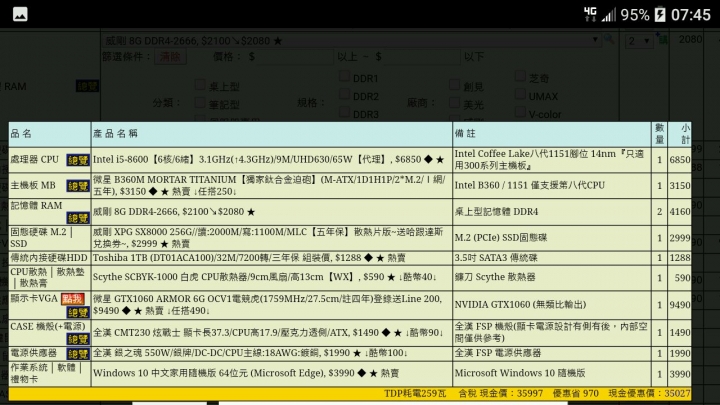Click the M.2 (PCIe) SSD固態碟 remark cell
The image size is (720, 405).
point(551,238)
